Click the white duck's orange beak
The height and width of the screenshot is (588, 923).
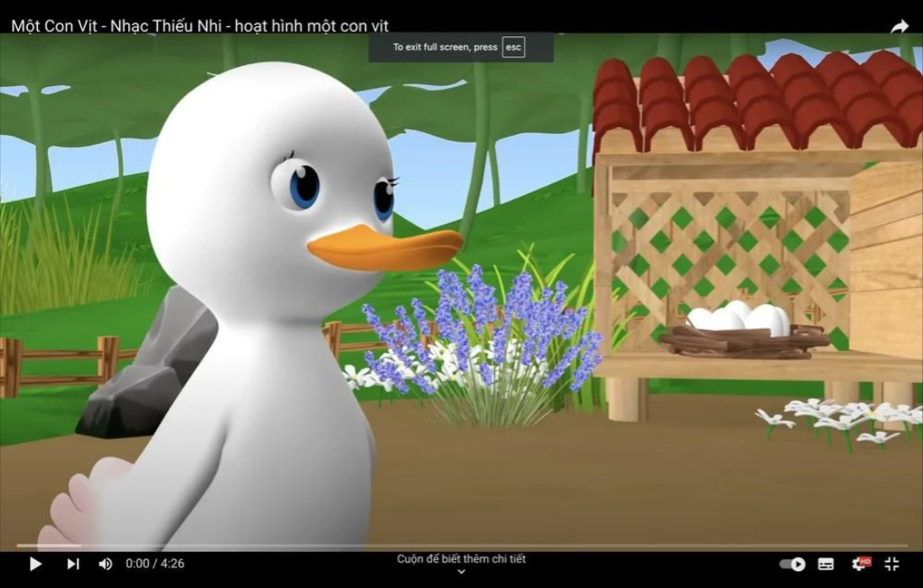pos(384,248)
